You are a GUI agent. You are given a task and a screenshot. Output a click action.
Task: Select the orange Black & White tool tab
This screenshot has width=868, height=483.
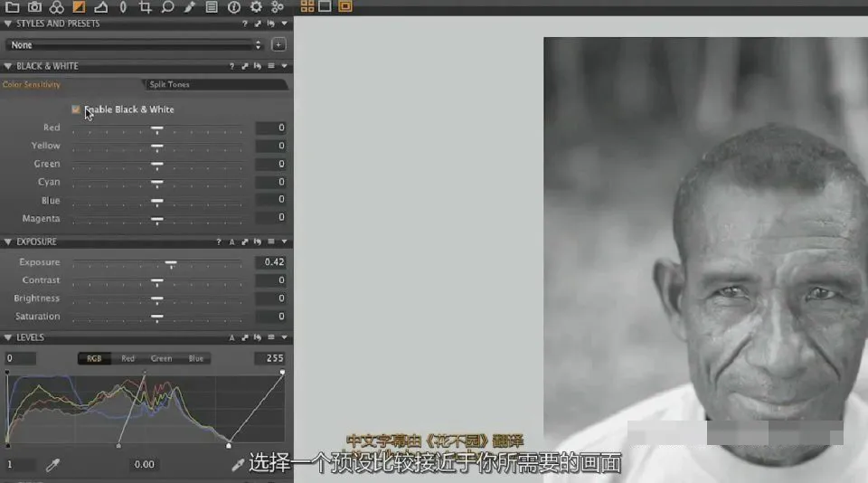coord(79,6)
